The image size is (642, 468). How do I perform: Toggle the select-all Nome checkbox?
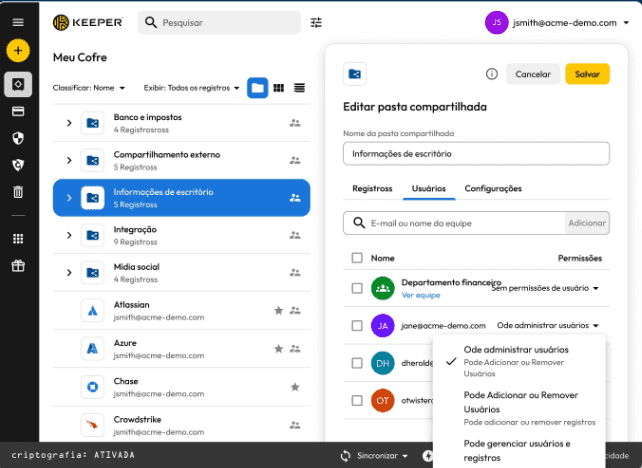click(357, 258)
